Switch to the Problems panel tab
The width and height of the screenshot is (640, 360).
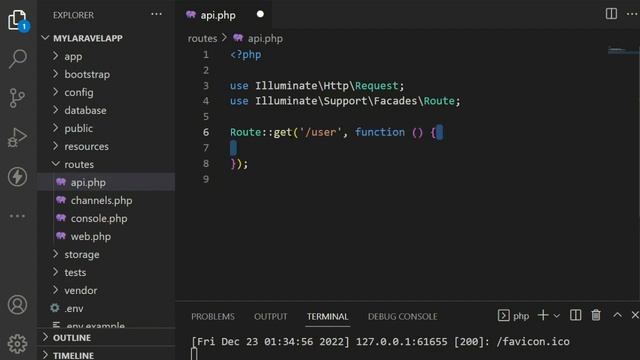point(213,317)
